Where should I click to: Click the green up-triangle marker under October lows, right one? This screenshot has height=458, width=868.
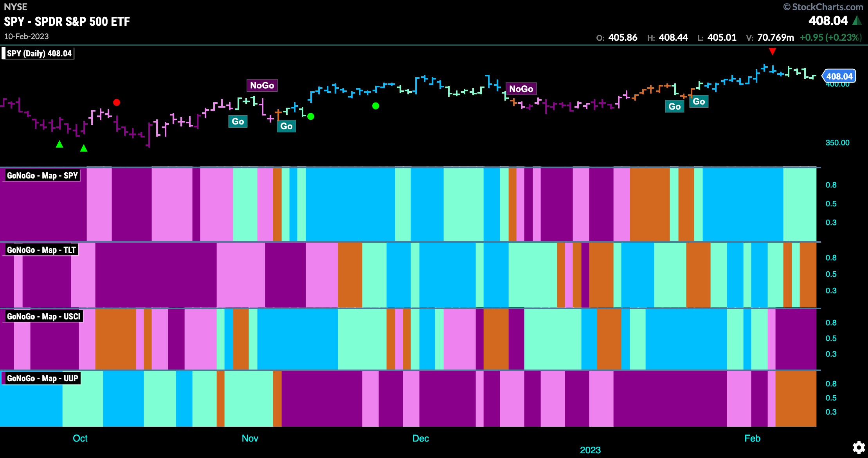[84, 148]
